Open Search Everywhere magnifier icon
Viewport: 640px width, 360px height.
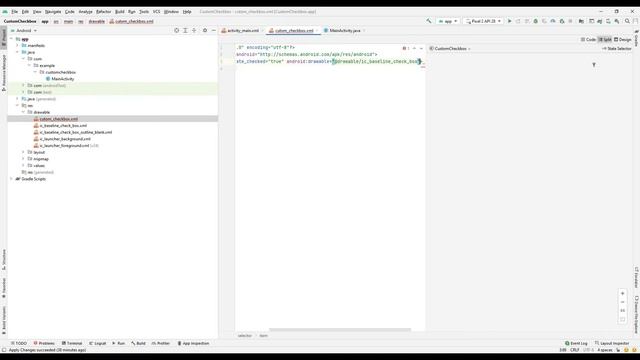click(x=627, y=21)
